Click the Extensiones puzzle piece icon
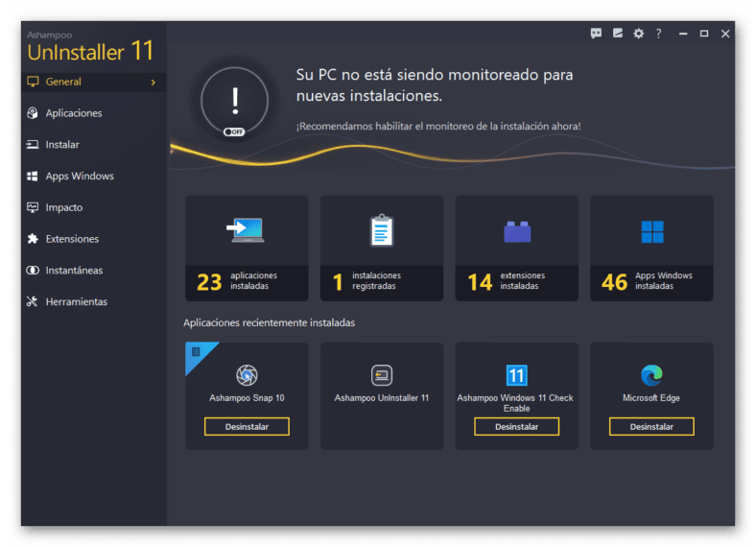Image resolution: width=756 pixels, height=547 pixels. click(33, 239)
